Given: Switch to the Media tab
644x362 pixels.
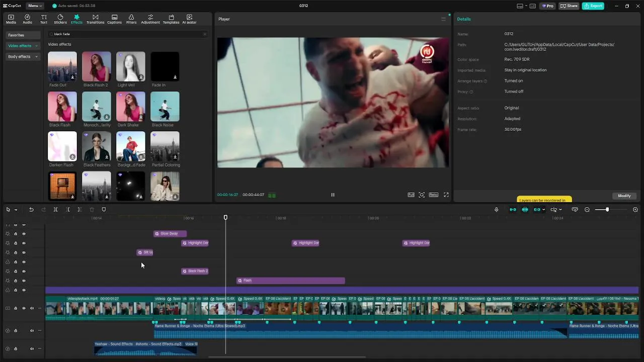Looking at the screenshot, I should [x=11, y=19].
